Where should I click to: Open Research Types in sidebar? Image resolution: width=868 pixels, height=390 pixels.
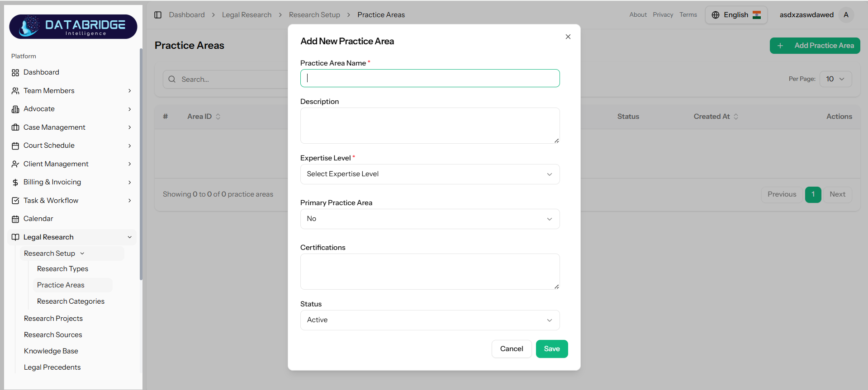click(62, 269)
